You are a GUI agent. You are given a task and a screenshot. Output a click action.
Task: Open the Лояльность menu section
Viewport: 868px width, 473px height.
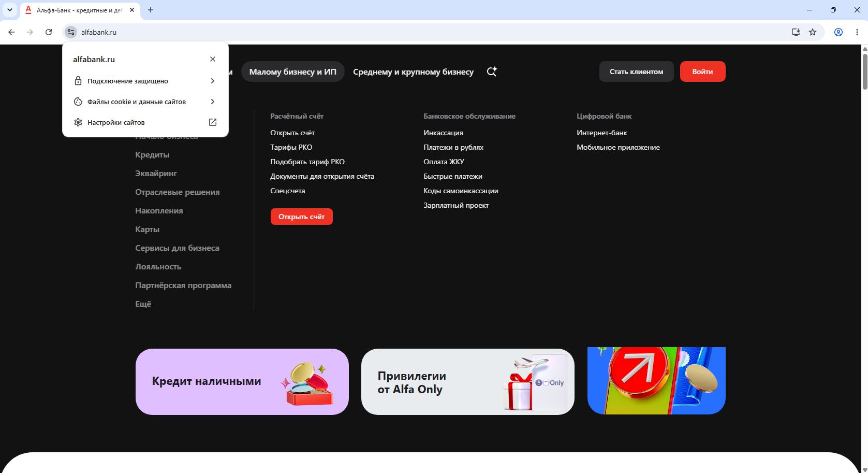(158, 267)
